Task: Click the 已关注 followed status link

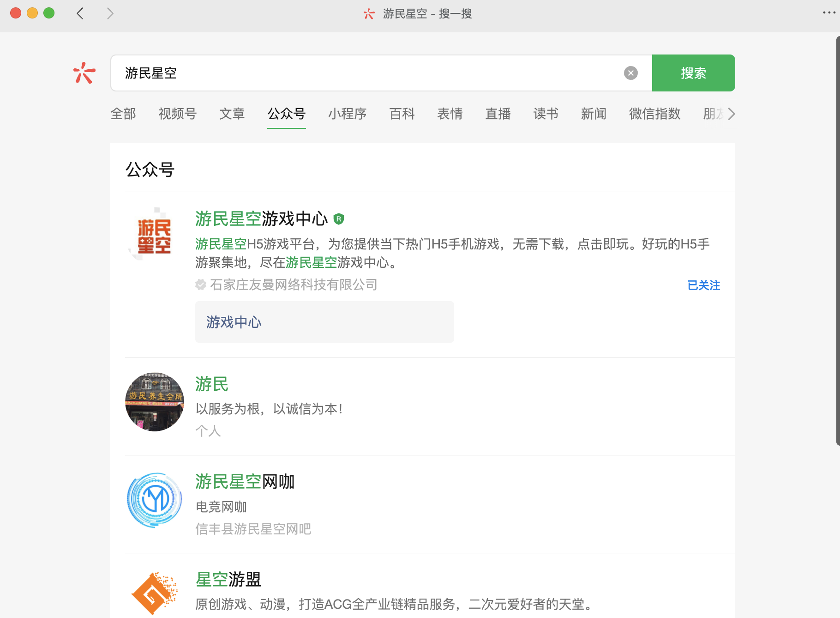Action: tap(704, 285)
